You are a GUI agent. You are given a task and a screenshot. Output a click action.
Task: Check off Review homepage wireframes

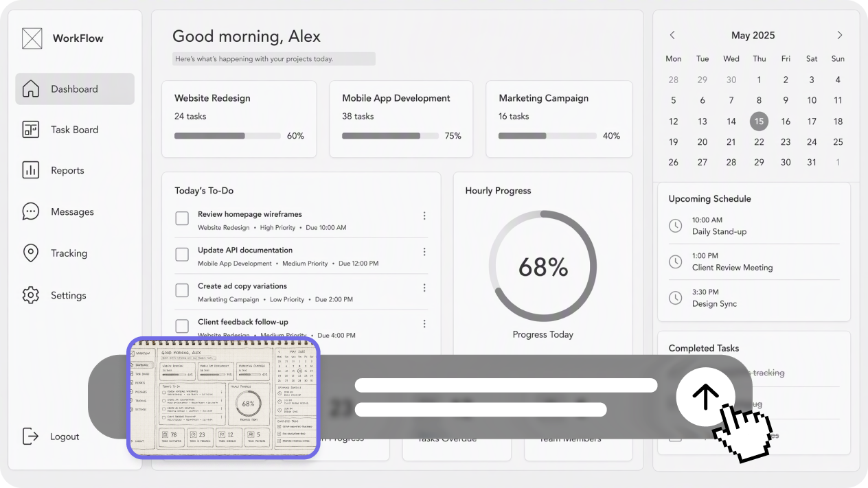tap(182, 218)
